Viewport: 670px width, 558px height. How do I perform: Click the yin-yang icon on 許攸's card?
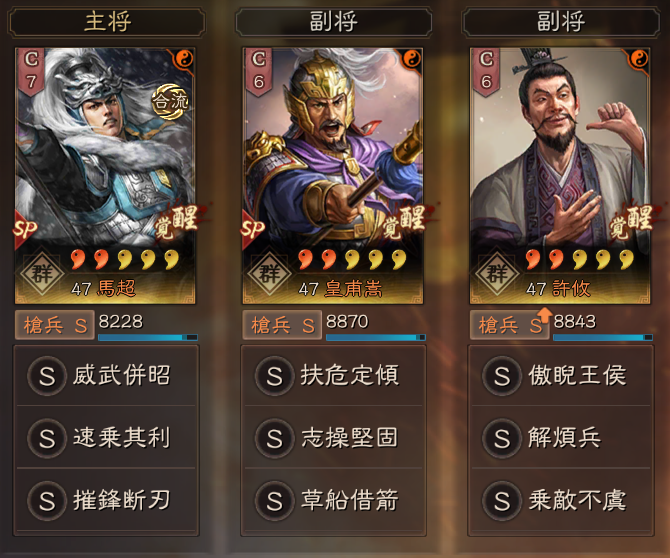pyautogui.click(x=639, y=58)
